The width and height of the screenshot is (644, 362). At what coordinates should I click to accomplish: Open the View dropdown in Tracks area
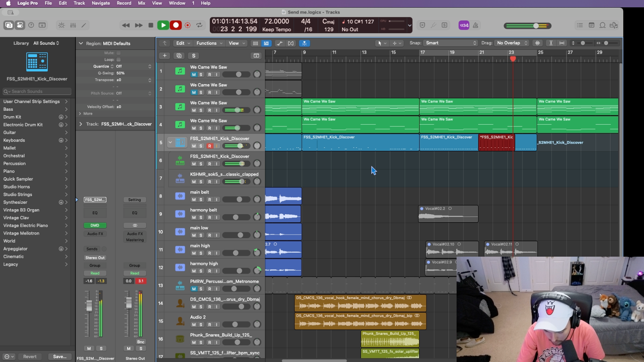(237, 43)
